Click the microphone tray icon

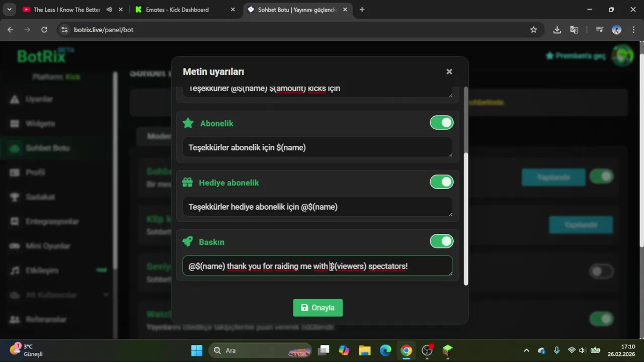(556, 350)
